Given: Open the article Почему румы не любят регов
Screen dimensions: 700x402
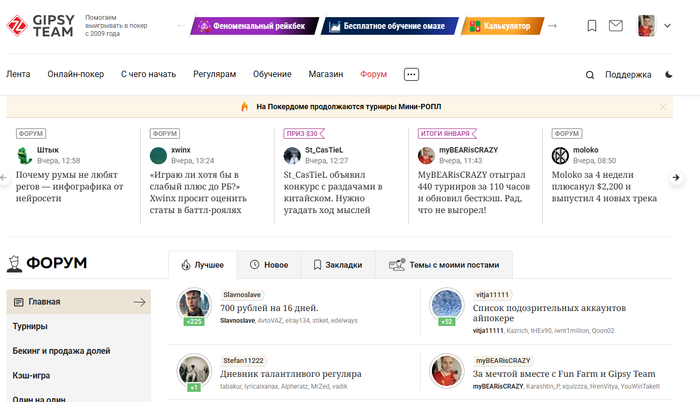Looking at the screenshot, I should pos(70,186).
